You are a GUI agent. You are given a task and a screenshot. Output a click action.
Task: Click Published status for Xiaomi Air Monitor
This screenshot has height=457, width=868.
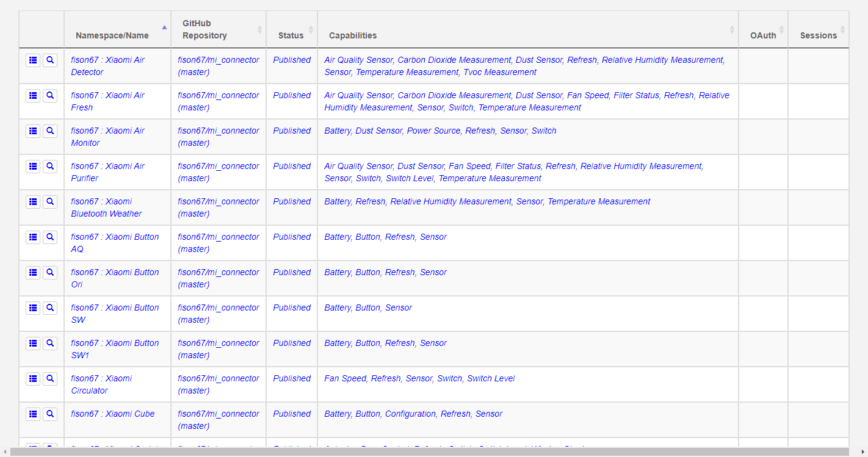(292, 131)
